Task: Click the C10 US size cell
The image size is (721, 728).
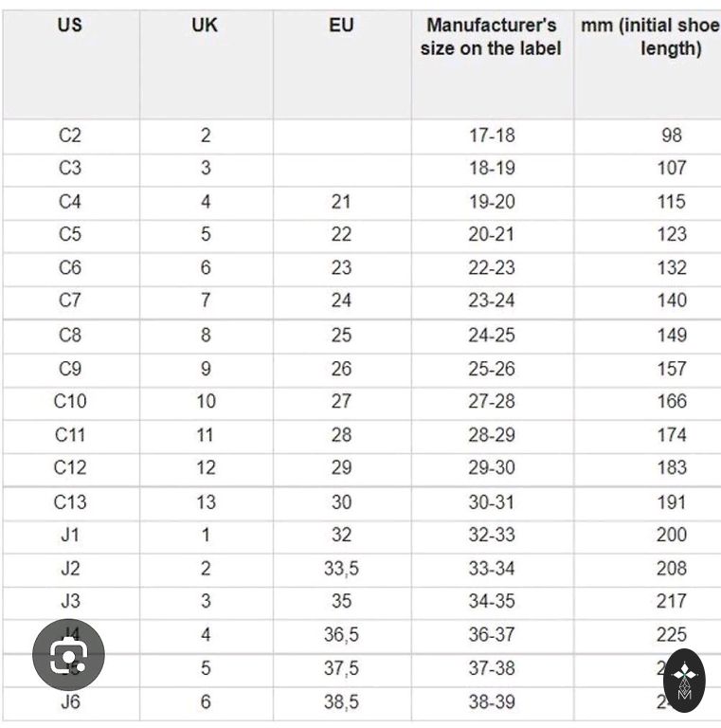Action: pos(70,402)
